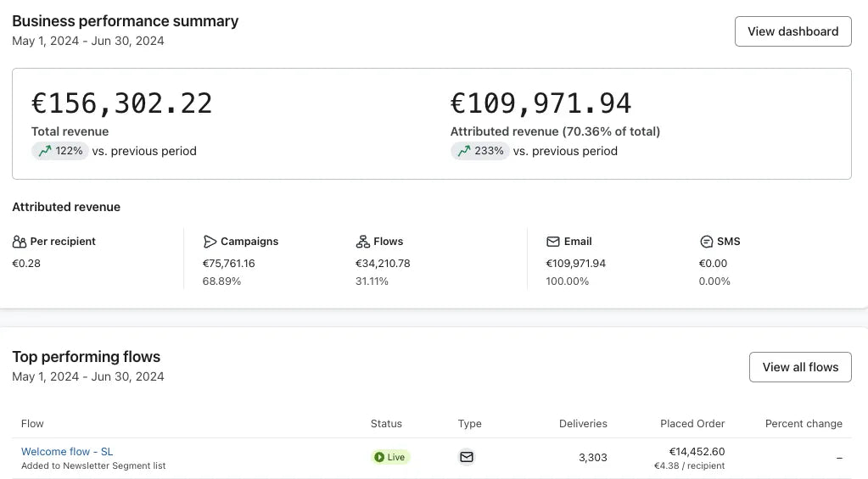Sort by the Type column header
The height and width of the screenshot is (479, 868).
click(x=469, y=423)
